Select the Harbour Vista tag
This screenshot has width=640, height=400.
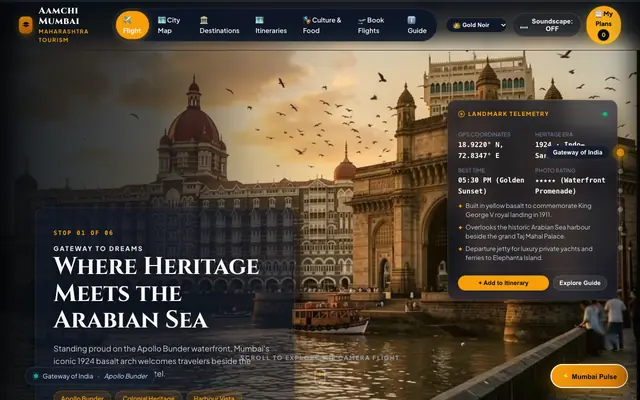pos(213,397)
